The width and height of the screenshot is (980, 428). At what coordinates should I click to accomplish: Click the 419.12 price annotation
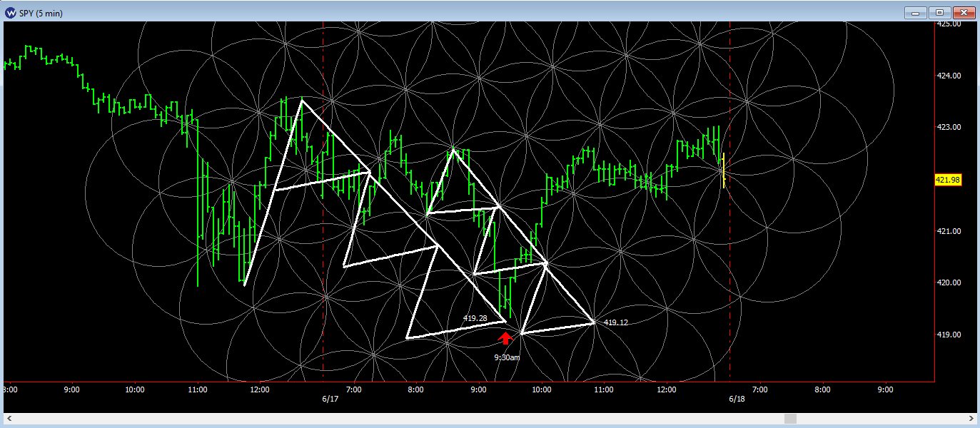click(616, 322)
